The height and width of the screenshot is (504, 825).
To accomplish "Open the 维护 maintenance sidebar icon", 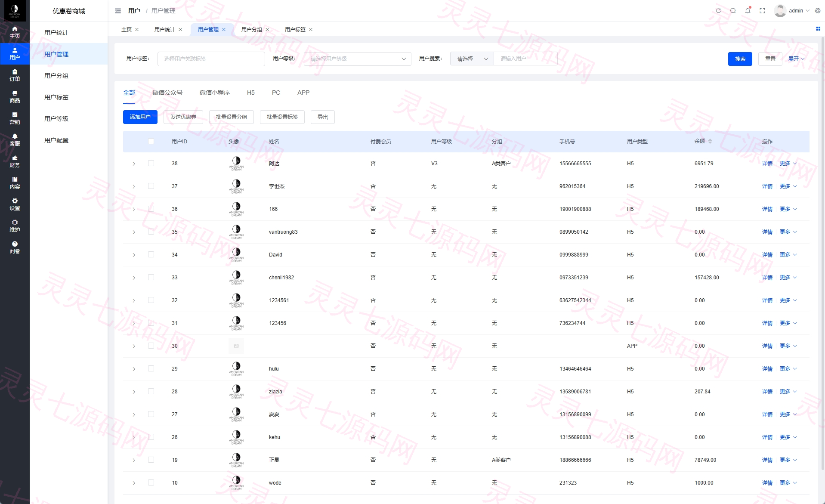I will click(x=15, y=226).
